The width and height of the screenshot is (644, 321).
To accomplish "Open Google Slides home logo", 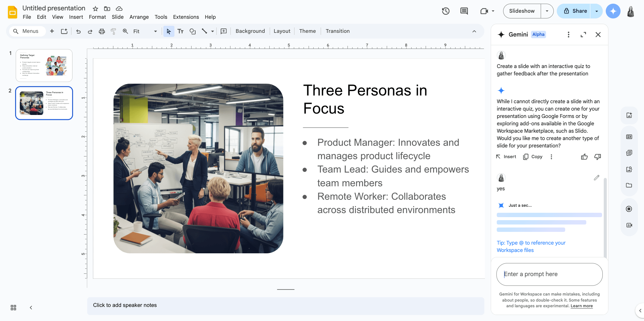I will click(x=12, y=12).
